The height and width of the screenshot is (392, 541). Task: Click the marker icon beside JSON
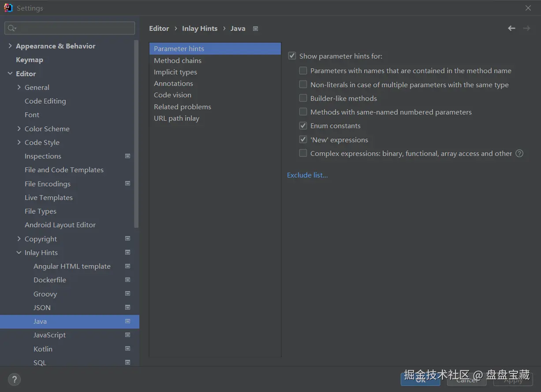(x=128, y=307)
